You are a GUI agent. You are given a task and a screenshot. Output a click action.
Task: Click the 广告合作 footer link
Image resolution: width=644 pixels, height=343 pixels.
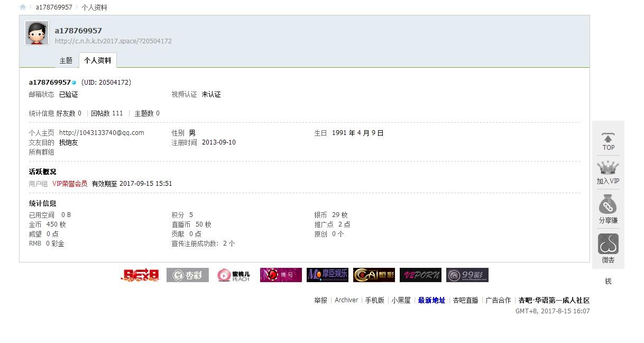click(498, 300)
